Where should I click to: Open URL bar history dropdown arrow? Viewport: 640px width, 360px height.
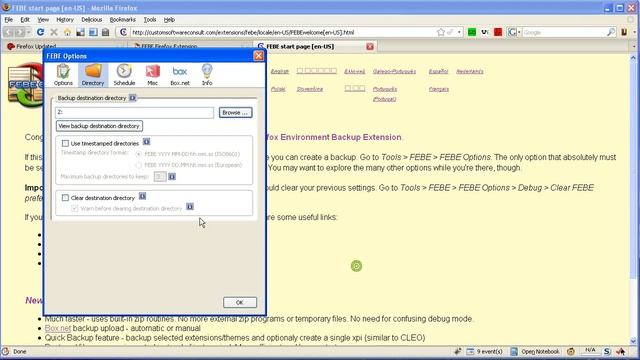point(459,32)
